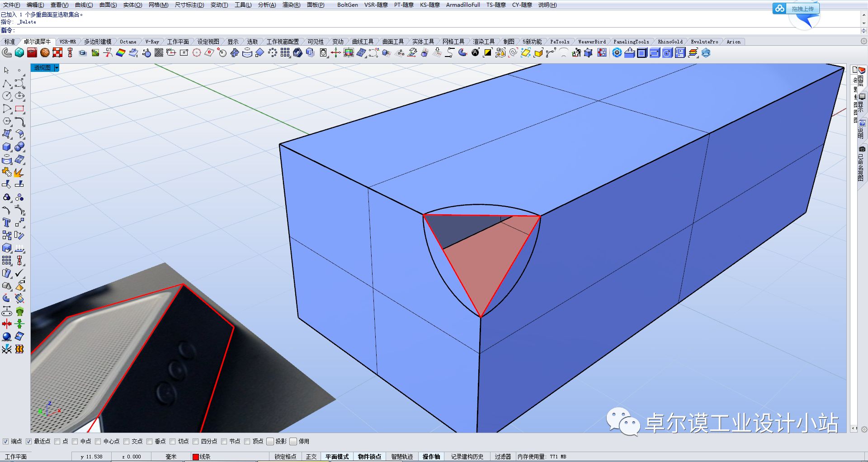Click the teal box solid icon in toolbar
This screenshot has height=462, width=868.
coord(19,53)
